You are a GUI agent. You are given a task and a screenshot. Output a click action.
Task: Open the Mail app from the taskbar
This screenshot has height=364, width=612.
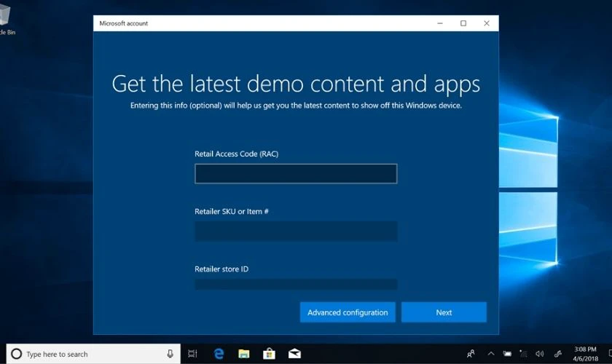pos(294,354)
